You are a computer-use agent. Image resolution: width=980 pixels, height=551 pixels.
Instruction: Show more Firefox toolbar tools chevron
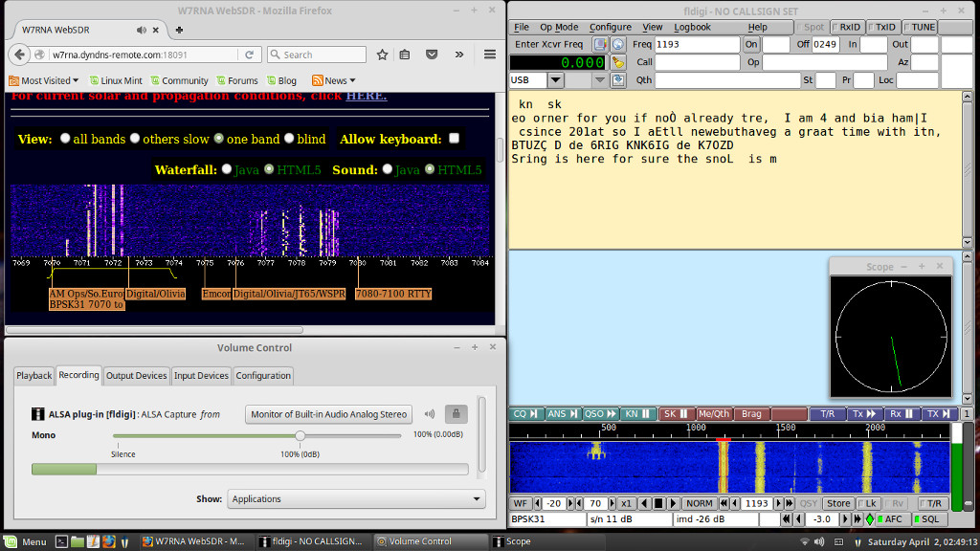[x=459, y=55]
